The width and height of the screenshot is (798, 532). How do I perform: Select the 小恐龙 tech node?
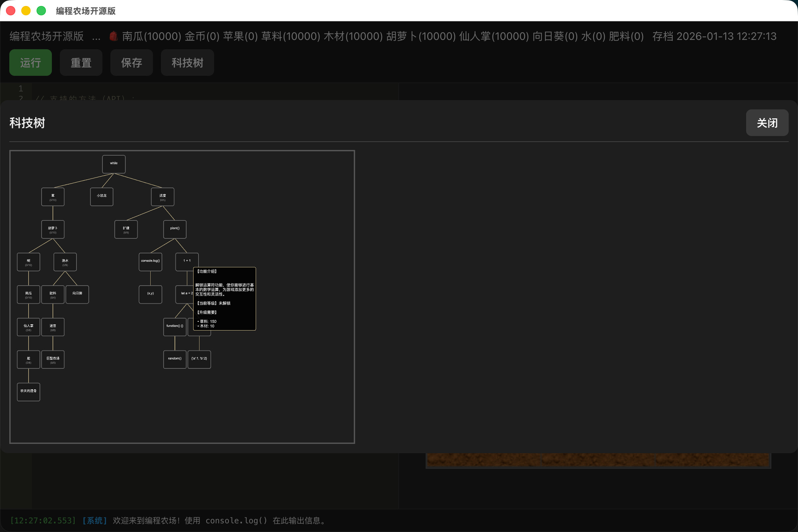pos(101,197)
